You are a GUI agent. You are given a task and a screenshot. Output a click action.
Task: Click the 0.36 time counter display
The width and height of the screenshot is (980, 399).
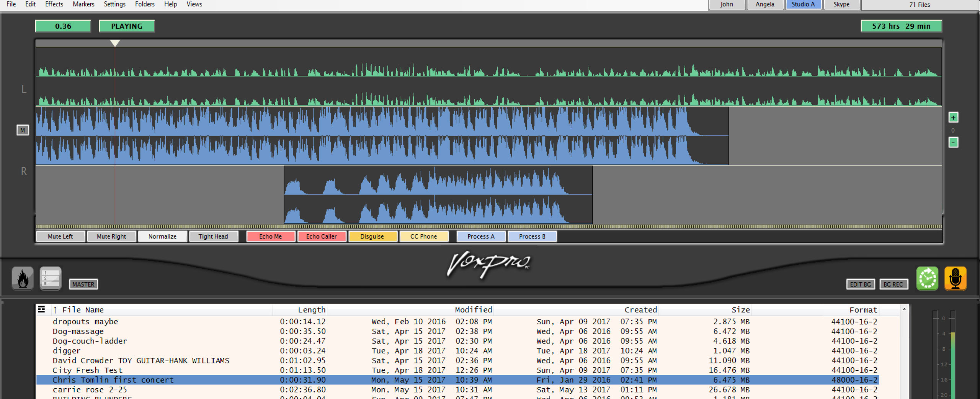click(63, 26)
